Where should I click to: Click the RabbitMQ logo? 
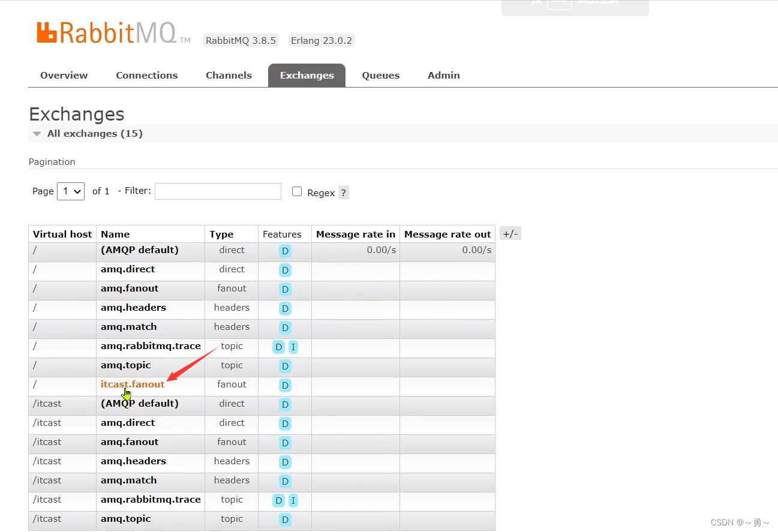click(x=113, y=34)
